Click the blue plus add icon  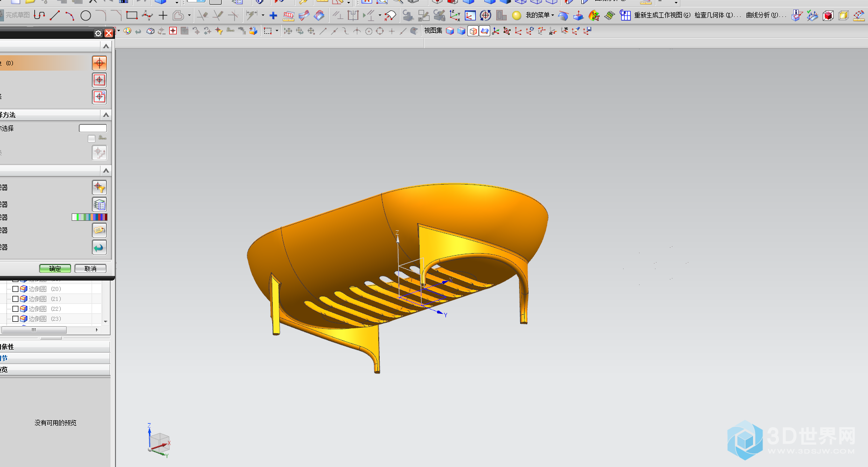[x=273, y=16]
